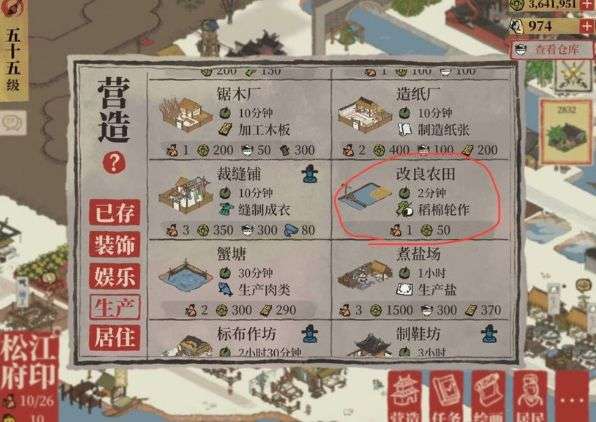Choose the 煮盐场 salt works building icon
Image resolution: width=596 pixels, height=422 pixels.
(364, 274)
